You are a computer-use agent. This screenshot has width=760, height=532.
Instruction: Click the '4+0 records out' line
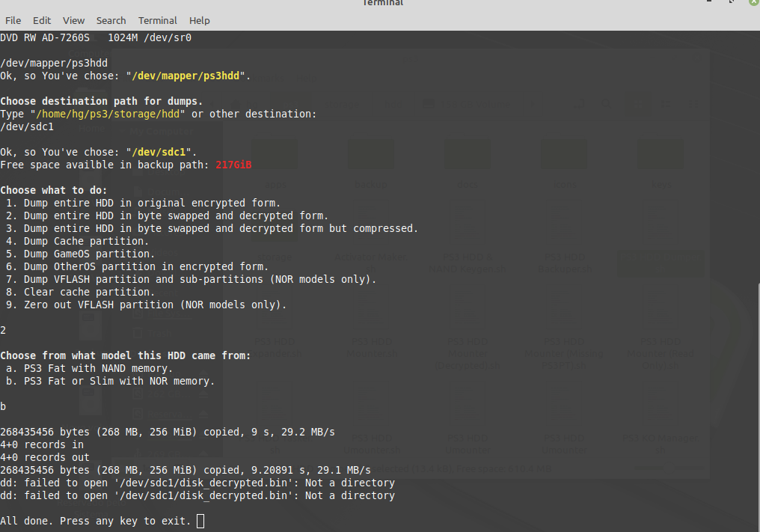[45, 457]
